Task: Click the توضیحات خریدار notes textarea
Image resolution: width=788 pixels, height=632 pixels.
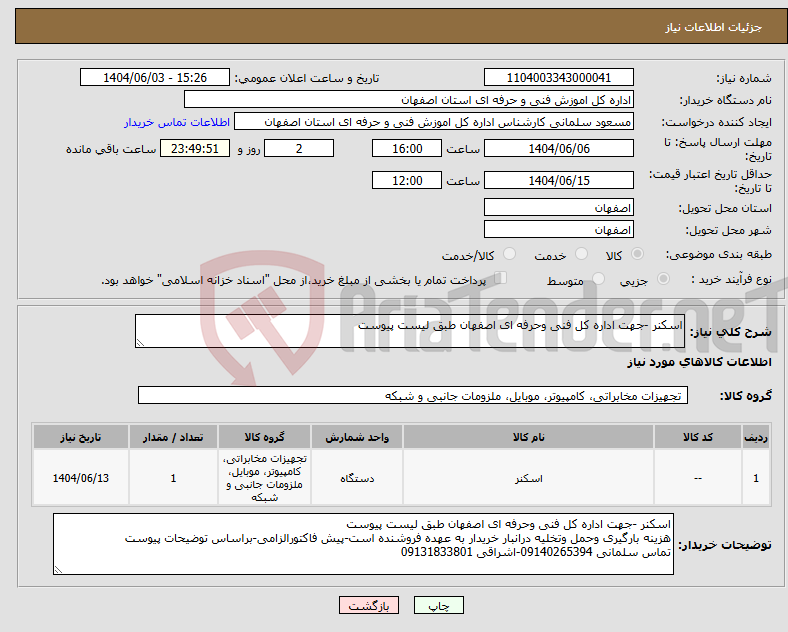Action: (363, 544)
